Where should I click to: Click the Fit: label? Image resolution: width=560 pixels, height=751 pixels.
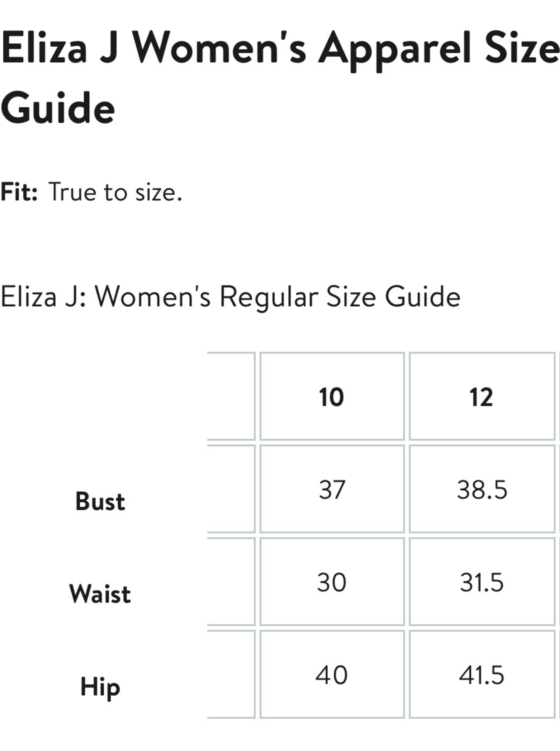(x=19, y=192)
